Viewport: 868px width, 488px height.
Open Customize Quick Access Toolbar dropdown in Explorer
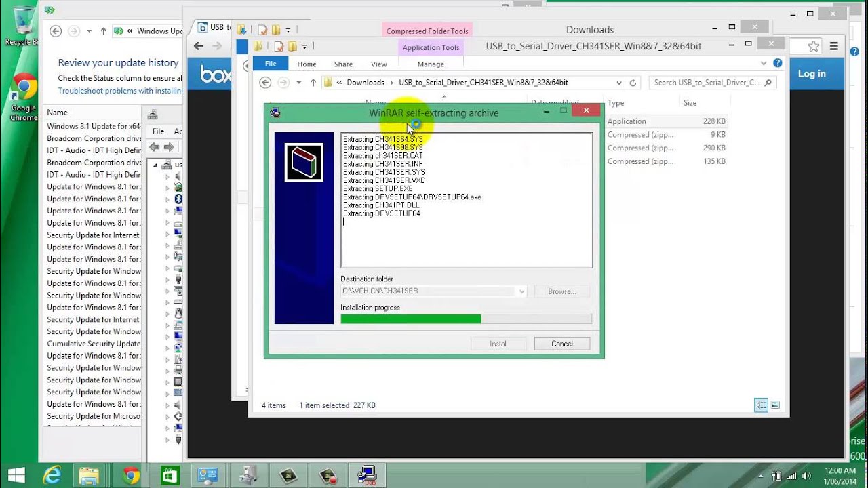[x=304, y=47]
